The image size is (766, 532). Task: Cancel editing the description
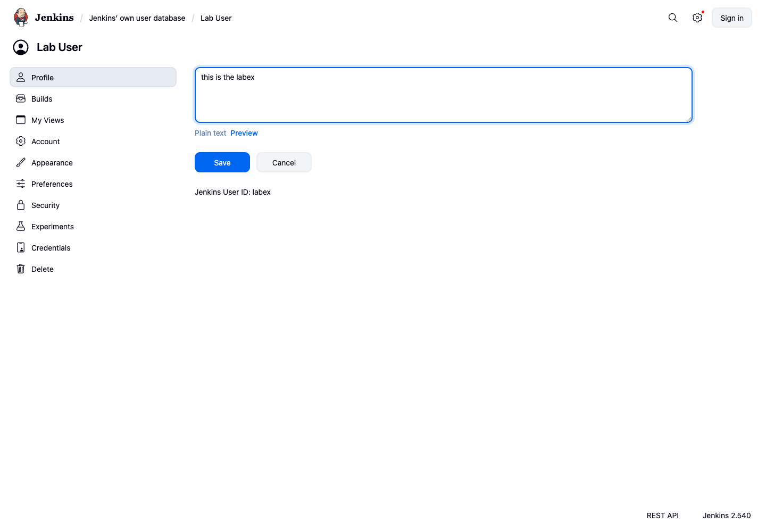tap(284, 162)
